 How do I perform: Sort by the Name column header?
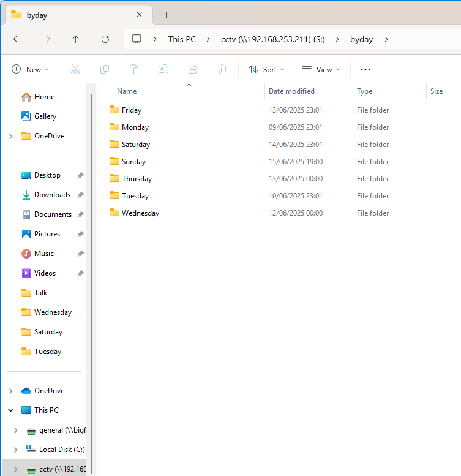[127, 91]
